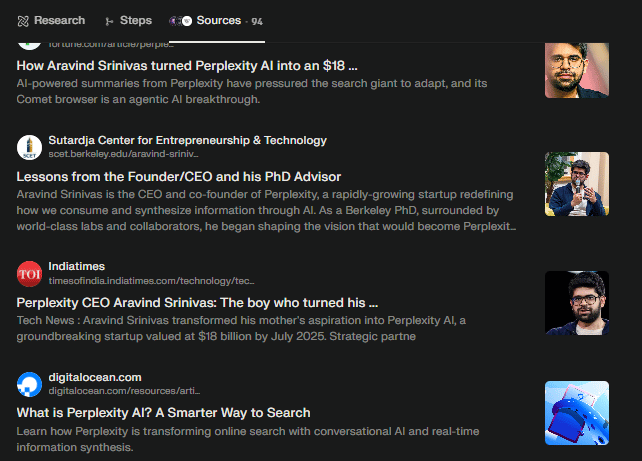
Task: Open 'Perplexity CEO Aravind Srinivas: The boy' headline
Action: (x=197, y=302)
